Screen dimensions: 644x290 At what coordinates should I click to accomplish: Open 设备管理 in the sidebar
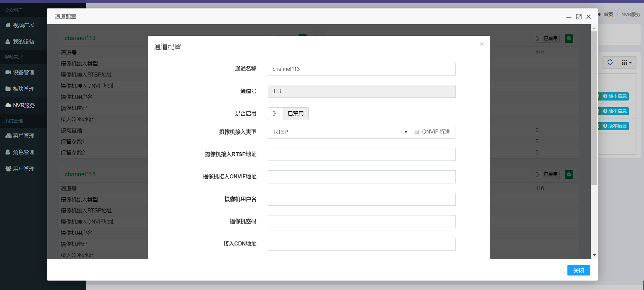tap(24, 72)
